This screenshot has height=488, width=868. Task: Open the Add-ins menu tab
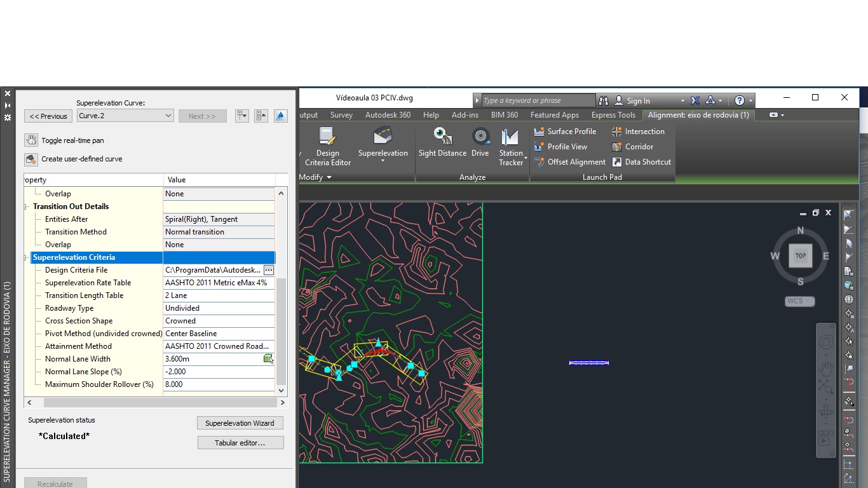pyautogui.click(x=465, y=115)
